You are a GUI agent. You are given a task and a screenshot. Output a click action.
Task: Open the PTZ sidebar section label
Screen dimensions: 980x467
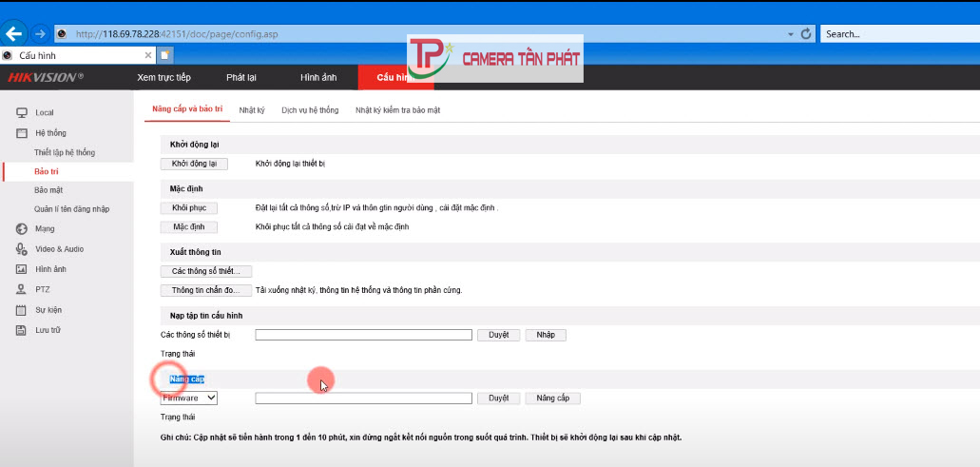point(43,289)
